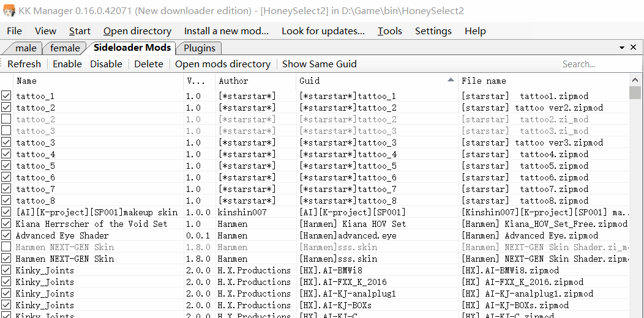Click [HX].AI-BMWi8.zipmod file name
This screenshot has height=318, width=644.
pos(511,270)
